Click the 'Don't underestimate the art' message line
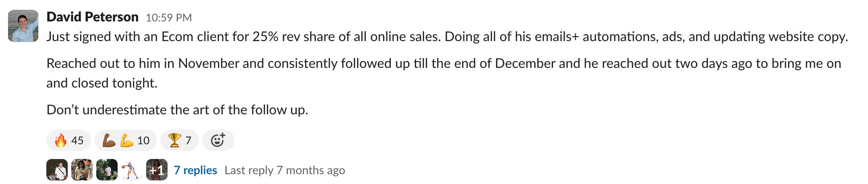The width and height of the screenshot is (868, 184). (x=177, y=110)
